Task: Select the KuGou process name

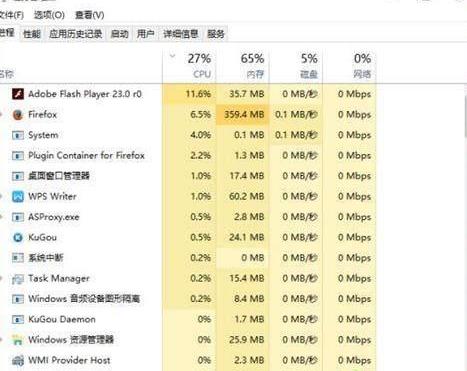Action: (42, 238)
